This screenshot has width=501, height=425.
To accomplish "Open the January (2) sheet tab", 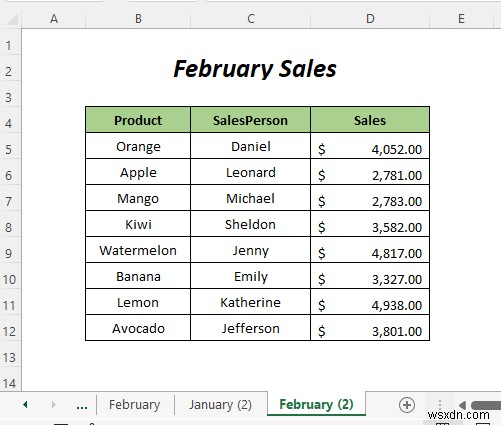I will pos(220,405).
